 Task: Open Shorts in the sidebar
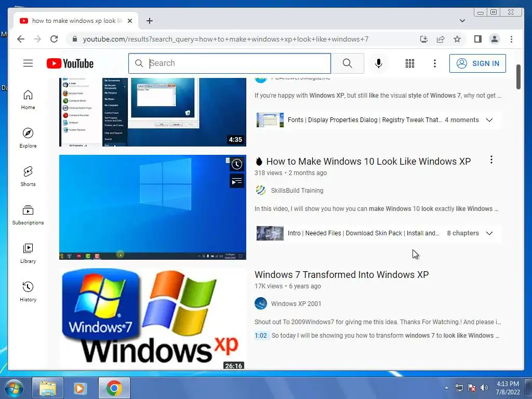pos(28,177)
